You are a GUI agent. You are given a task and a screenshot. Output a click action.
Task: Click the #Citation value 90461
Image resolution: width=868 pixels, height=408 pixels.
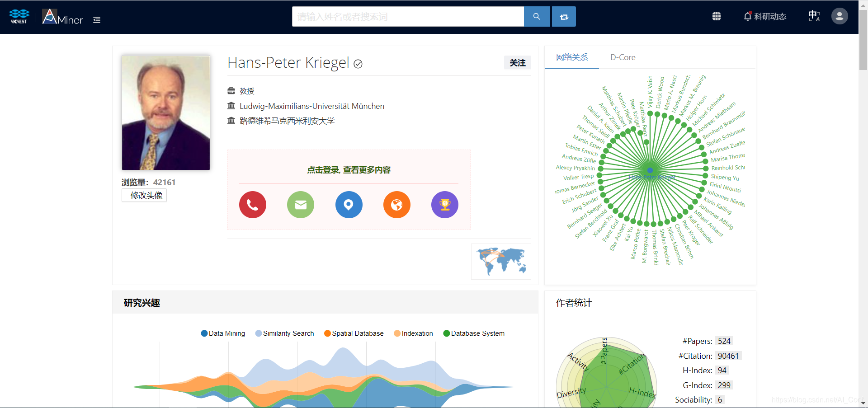tap(728, 356)
